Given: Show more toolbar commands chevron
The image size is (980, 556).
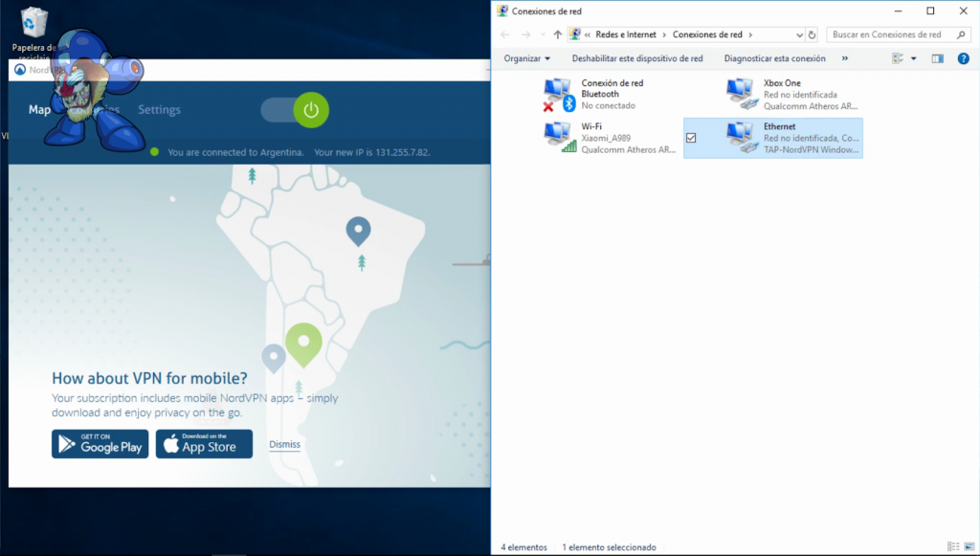Looking at the screenshot, I should (844, 58).
